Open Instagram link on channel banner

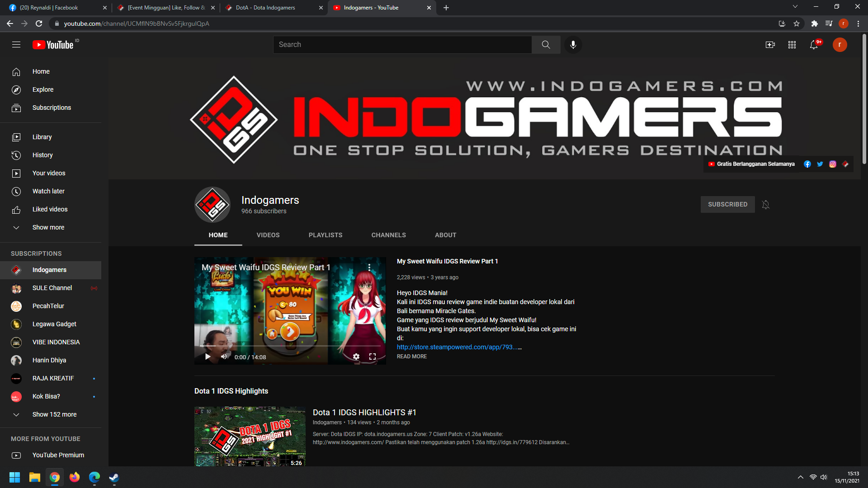click(832, 164)
